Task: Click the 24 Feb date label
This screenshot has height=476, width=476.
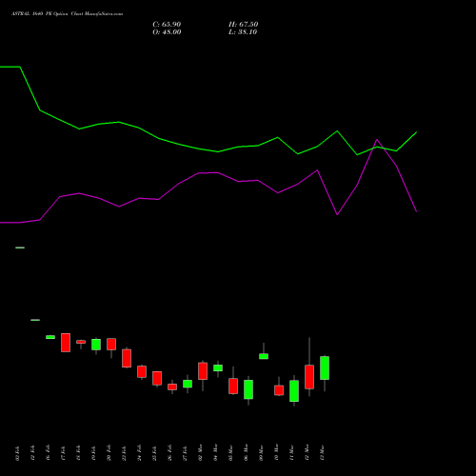Action: click(139, 453)
